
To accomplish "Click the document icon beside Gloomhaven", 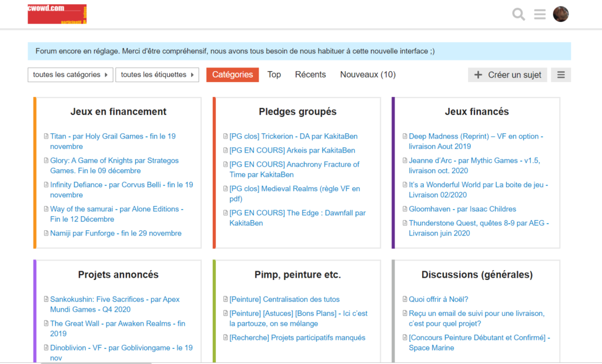I will coord(404,209).
